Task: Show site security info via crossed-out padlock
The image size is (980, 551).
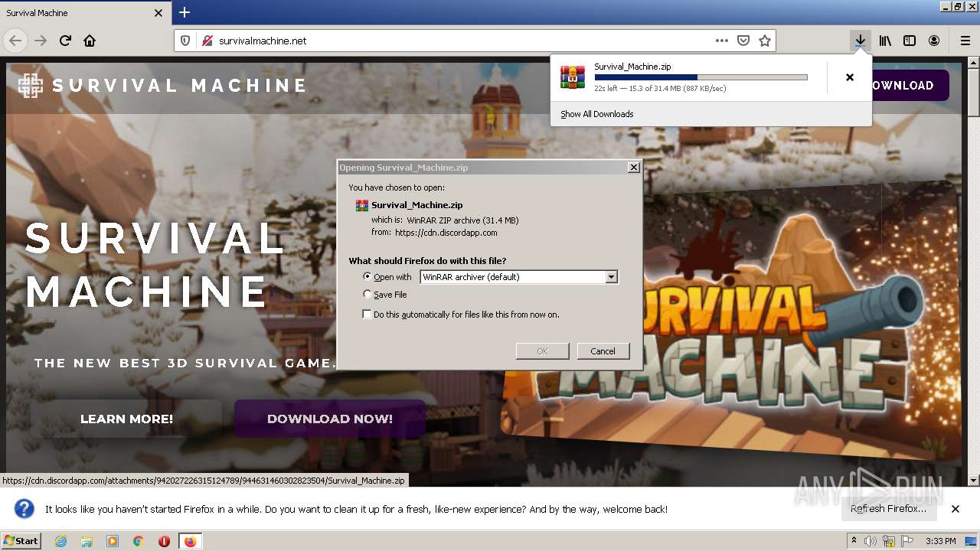Action: tap(207, 41)
